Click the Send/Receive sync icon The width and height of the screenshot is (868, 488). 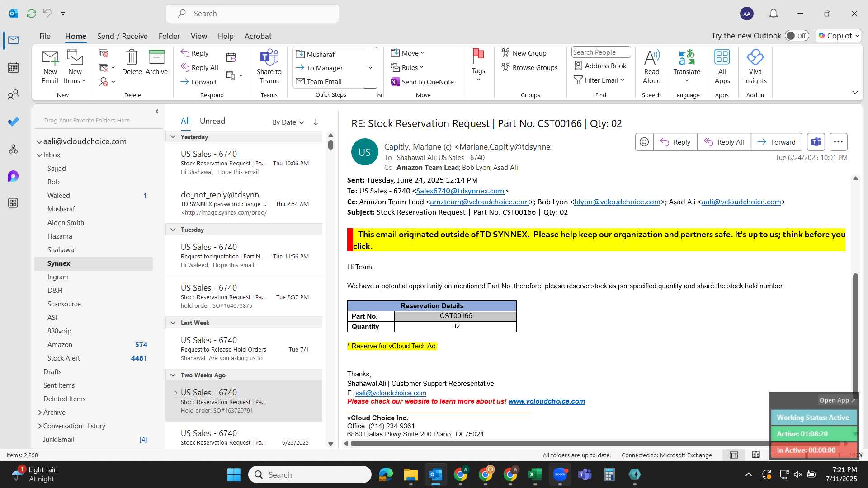(x=31, y=14)
